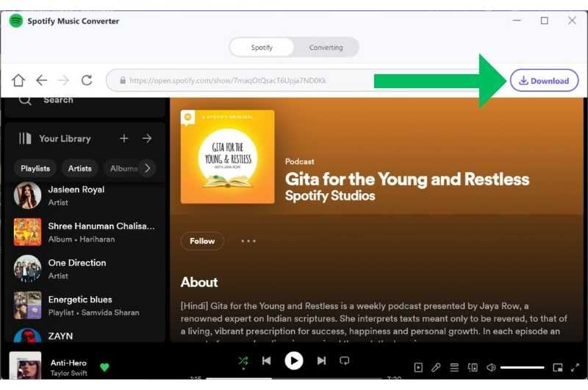Collapse the Your Library panel icon
The height and width of the screenshot is (390, 588).
[25, 139]
